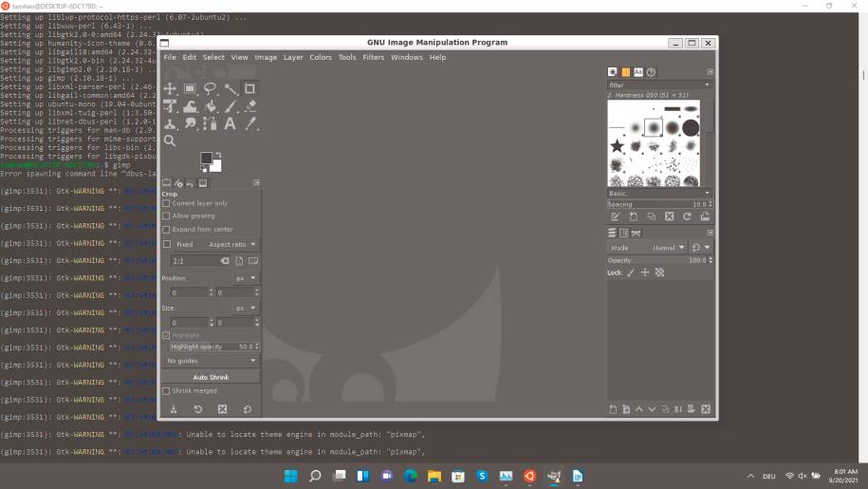Click the background color swatch
The height and width of the screenshot is (489, 868).
[x=216, y=166]
